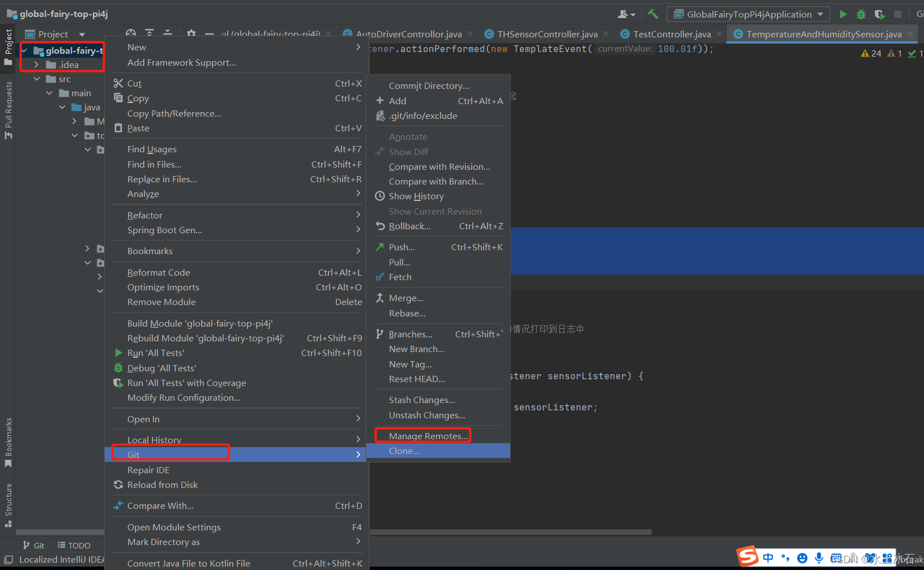Image resolution: width=924 pixels, height=570 pixels.
Task: Click the Build project hammer icon
Action: click(653, 14)
